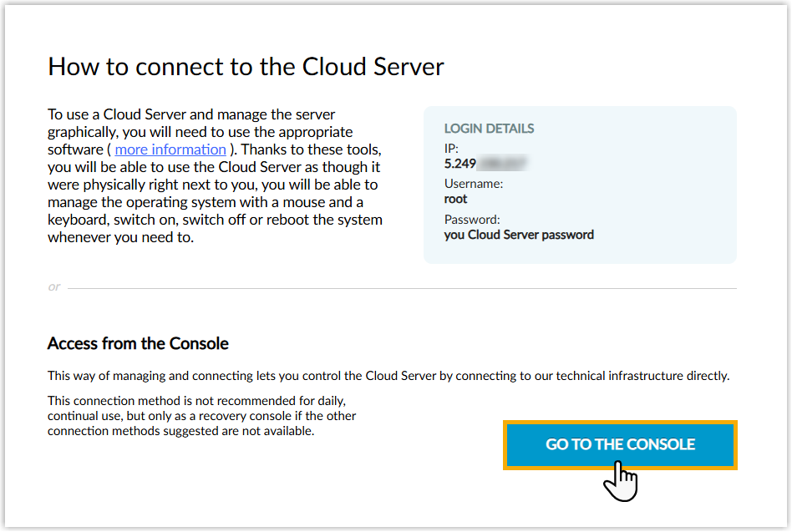Select the visible 5.249 IP digits
This screenshot has height=532, width=792.
coord(459,163)
